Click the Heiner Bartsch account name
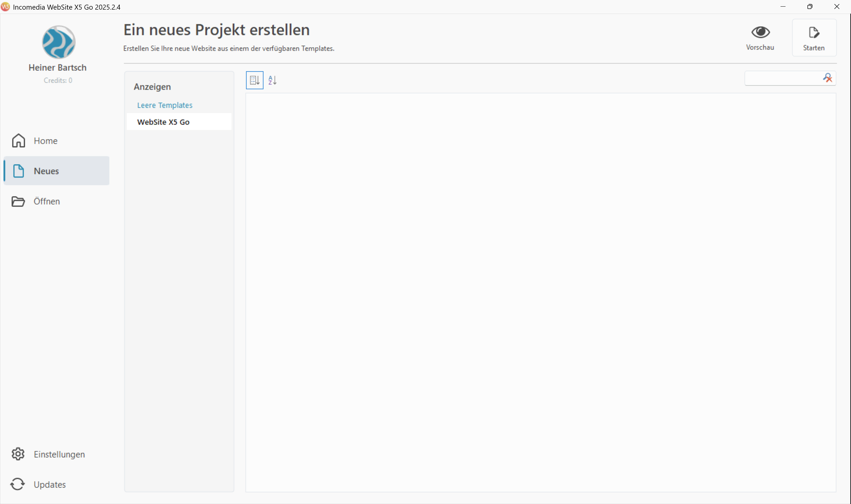 (58, 67)
